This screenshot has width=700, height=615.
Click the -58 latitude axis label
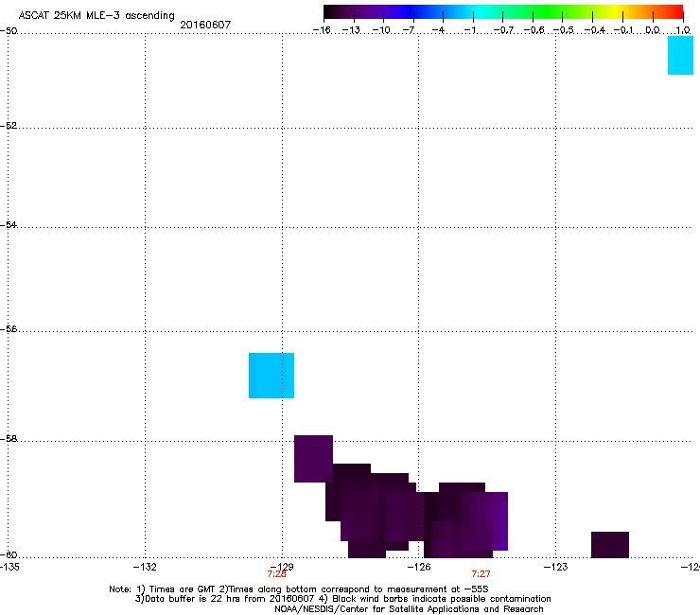tap(9, 439)
